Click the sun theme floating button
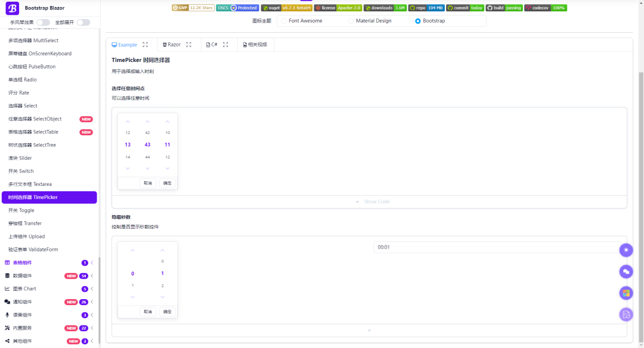The width and height of the screenshot is (644, 348). [626, 250]
